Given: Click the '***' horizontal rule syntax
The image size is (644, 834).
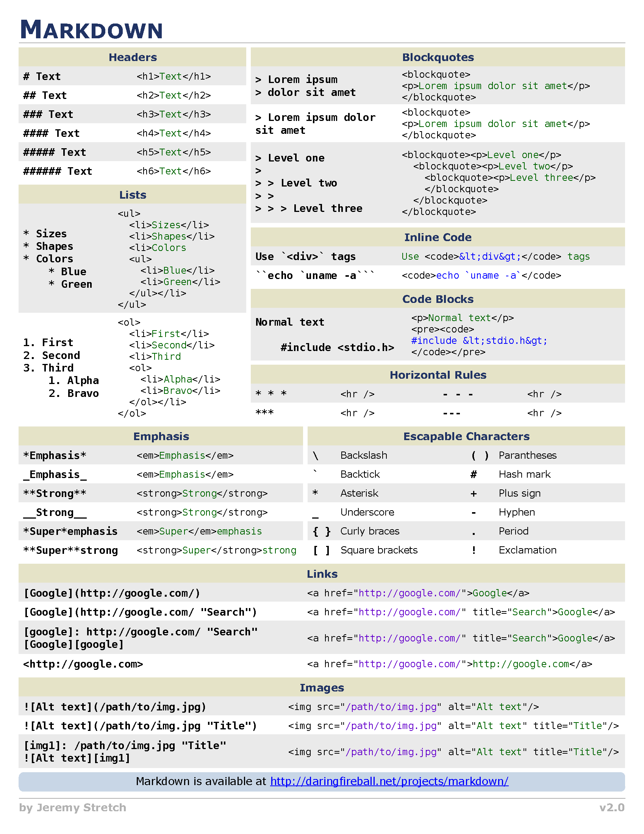Looking at the screenshot, I should 264,412.
